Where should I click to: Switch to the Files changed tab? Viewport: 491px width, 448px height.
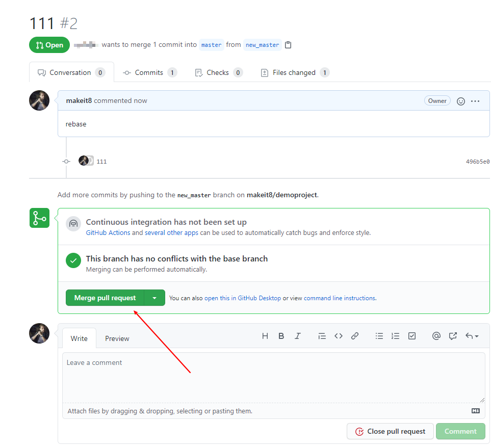(x=295, y=73)
